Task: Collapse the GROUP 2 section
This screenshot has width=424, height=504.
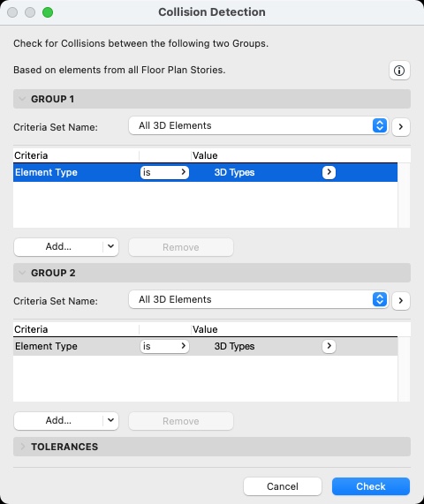Action: click(x=22, y=273)
